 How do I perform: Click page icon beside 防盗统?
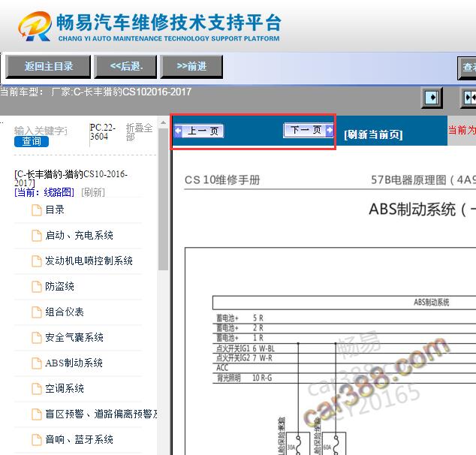click(x=37, y=287)
